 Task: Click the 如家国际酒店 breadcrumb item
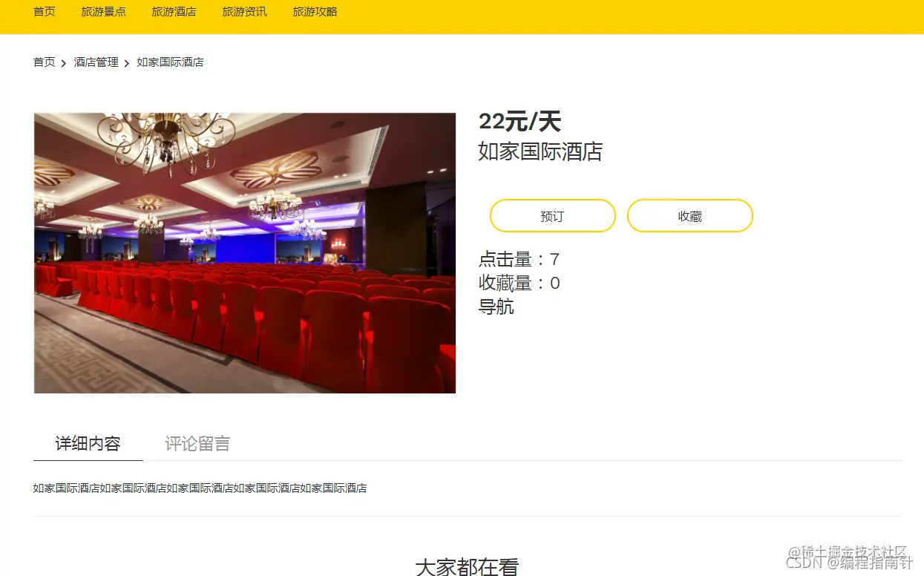click(x=170, y=62)
